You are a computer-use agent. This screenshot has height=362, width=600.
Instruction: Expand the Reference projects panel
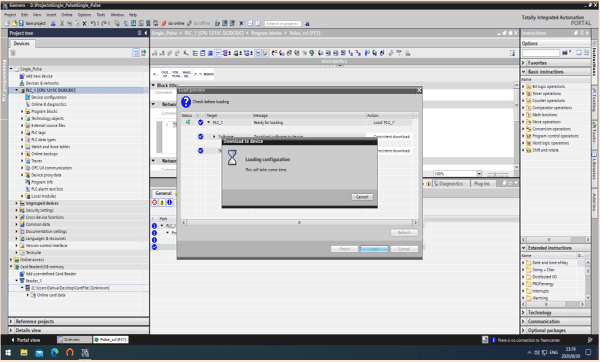pyautogui.click(x=11, y=321)
